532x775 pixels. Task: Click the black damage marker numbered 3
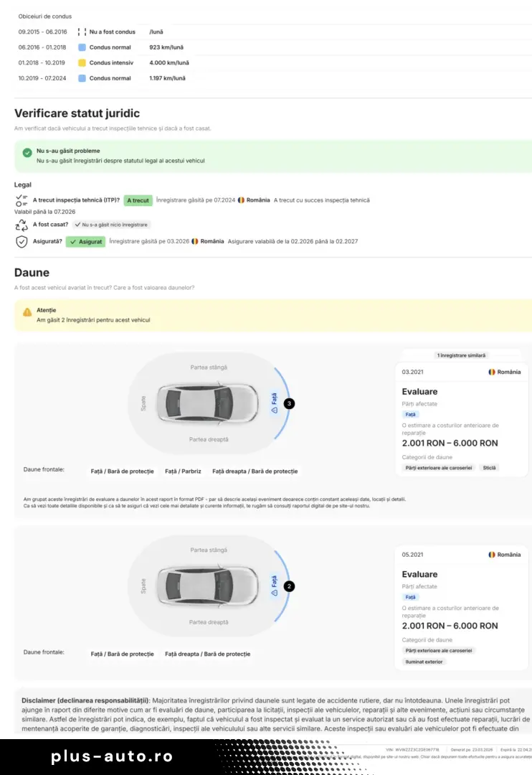coord(290,404)
